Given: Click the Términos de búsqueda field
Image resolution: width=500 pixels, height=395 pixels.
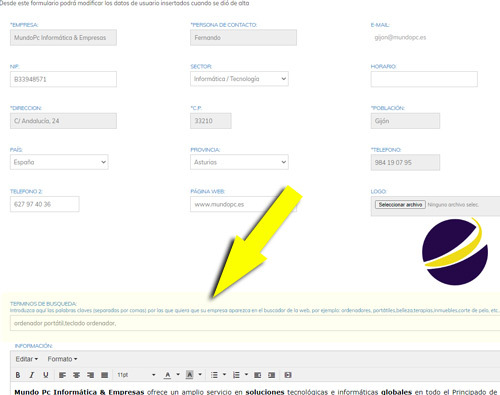Looking at the screenshot, I should (255, 323).
